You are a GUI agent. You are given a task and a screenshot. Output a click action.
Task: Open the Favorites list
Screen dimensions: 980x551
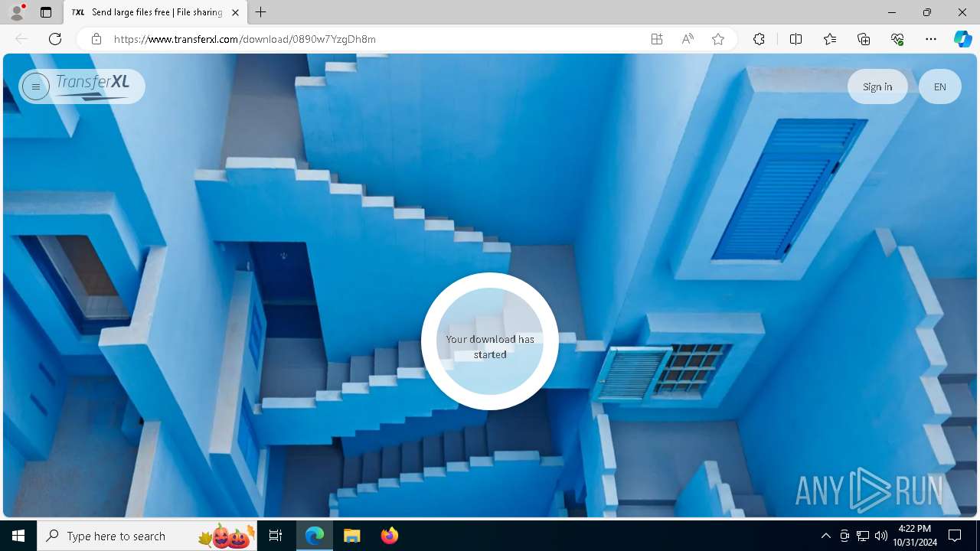[830, 39]
